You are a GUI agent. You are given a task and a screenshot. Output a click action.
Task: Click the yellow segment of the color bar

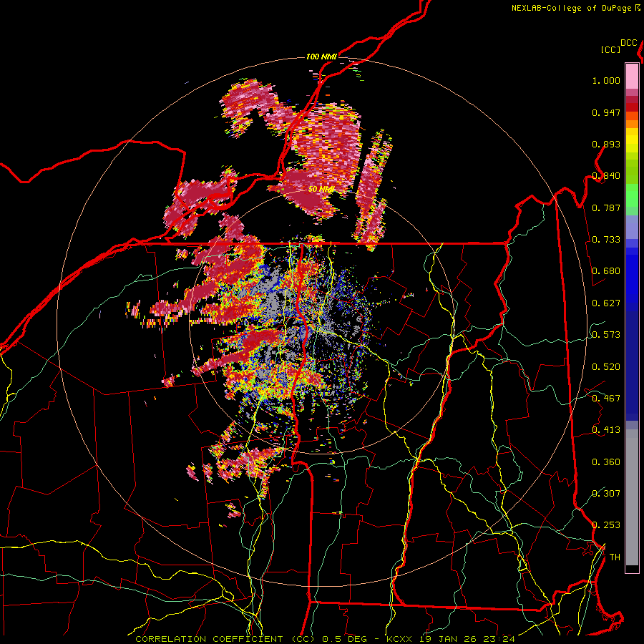[632, 140]
